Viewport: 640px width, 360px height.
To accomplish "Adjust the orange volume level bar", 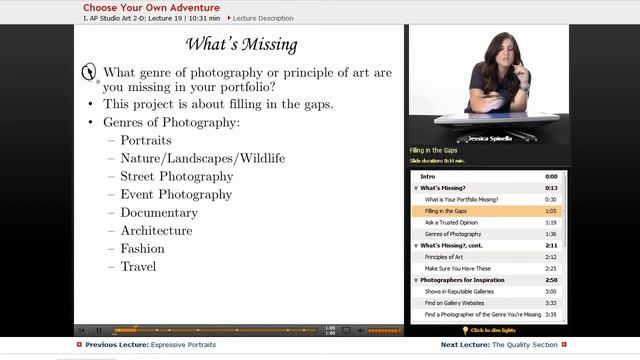I will click(x=384, y=331).
